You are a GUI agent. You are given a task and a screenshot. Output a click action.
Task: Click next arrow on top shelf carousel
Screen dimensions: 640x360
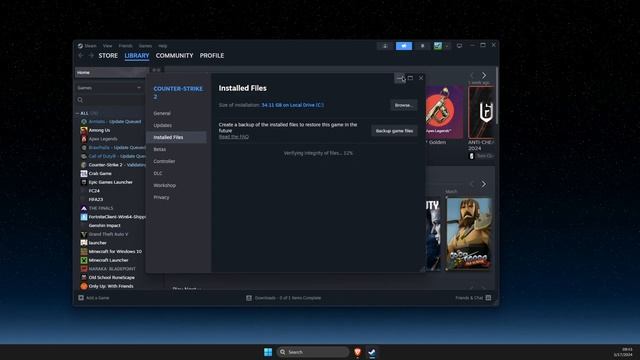(484, 76)
